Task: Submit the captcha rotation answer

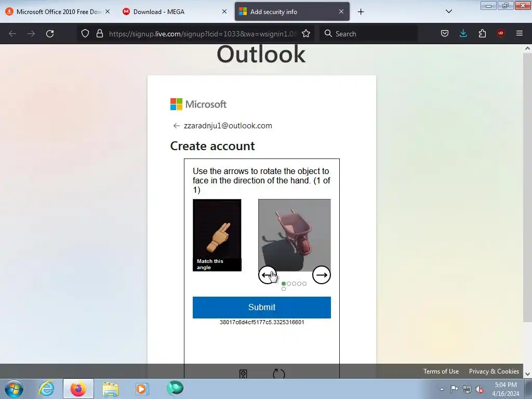Action: 262,308
